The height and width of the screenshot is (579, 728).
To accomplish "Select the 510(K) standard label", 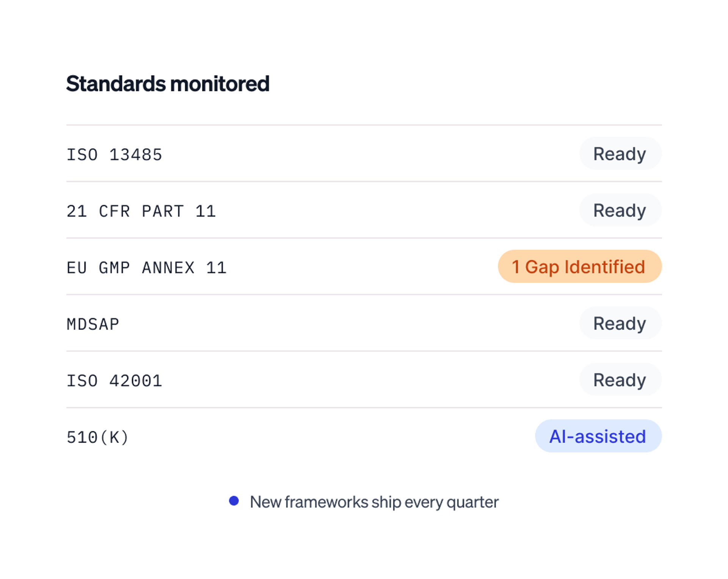I will (97, 437).
